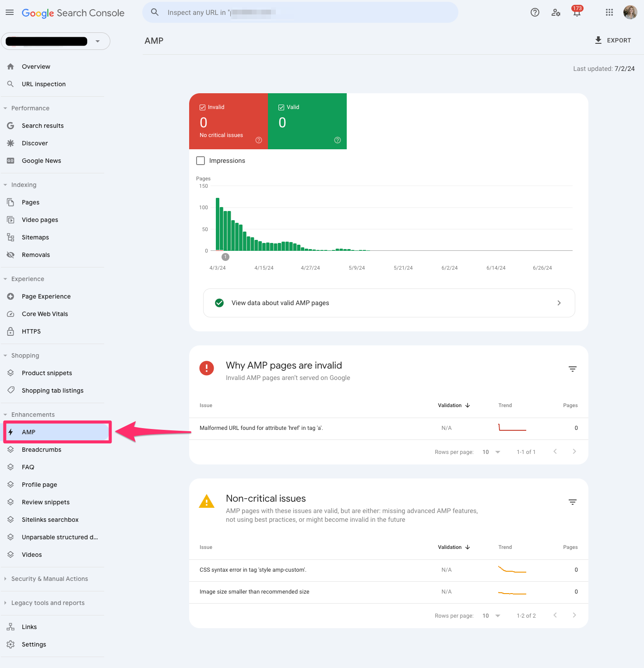
Task: Change rows per page for non-critical issues
Action: point(491,616)
